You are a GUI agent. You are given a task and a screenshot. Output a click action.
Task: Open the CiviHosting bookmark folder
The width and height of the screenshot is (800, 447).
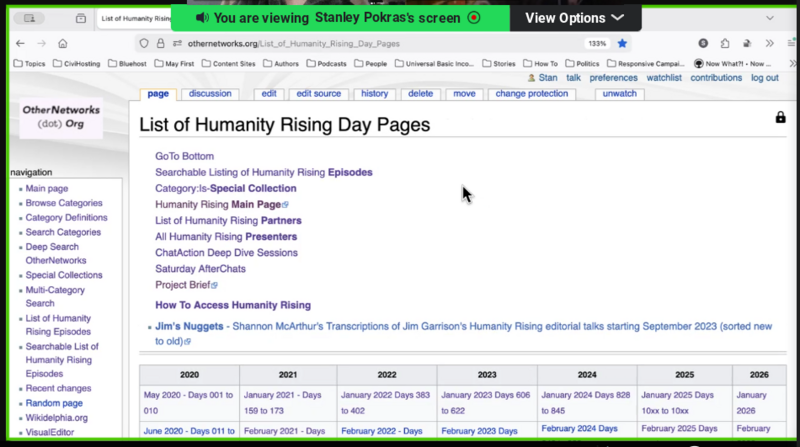click(x=77, y=64)
